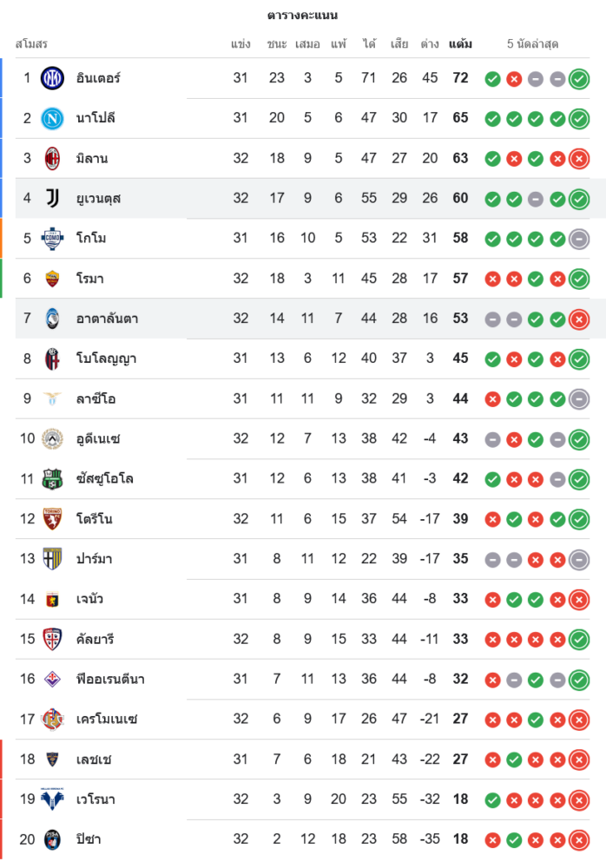Viewport: 606px width, 868px height.
Task: Click the Juventus club logo
Action: 52,198
